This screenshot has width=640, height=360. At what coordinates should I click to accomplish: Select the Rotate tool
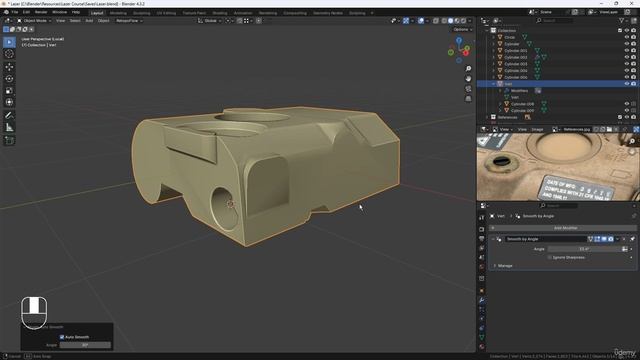[x=9, y=78]
